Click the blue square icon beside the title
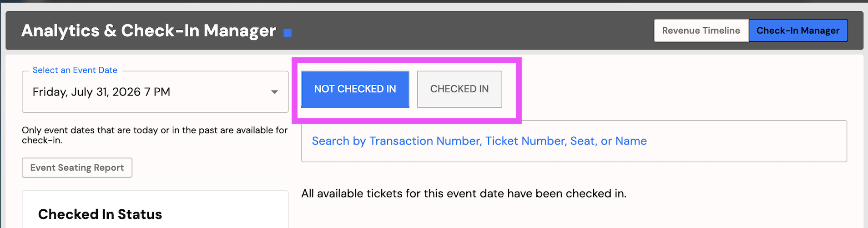This screenshot has height=228, width=868. pyautogui.click(x=288, y=33)
